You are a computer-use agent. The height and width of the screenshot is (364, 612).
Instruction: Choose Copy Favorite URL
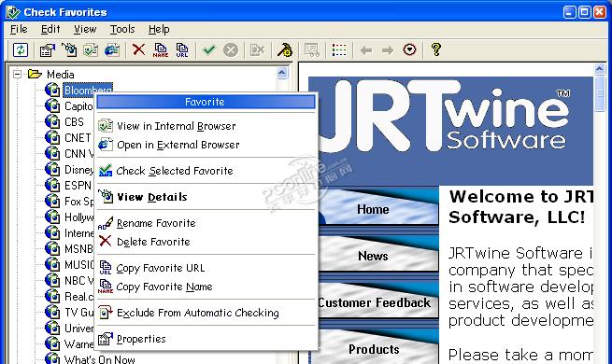click(x=206, y=268)
